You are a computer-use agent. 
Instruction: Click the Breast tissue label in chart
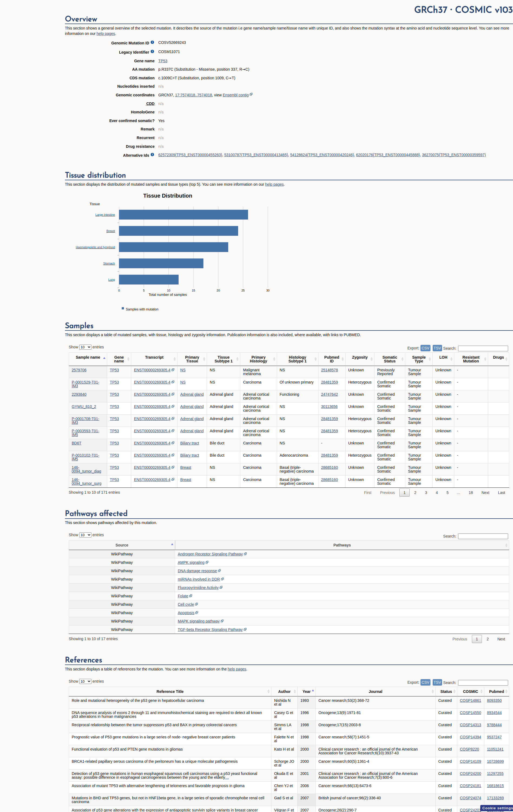111,231
